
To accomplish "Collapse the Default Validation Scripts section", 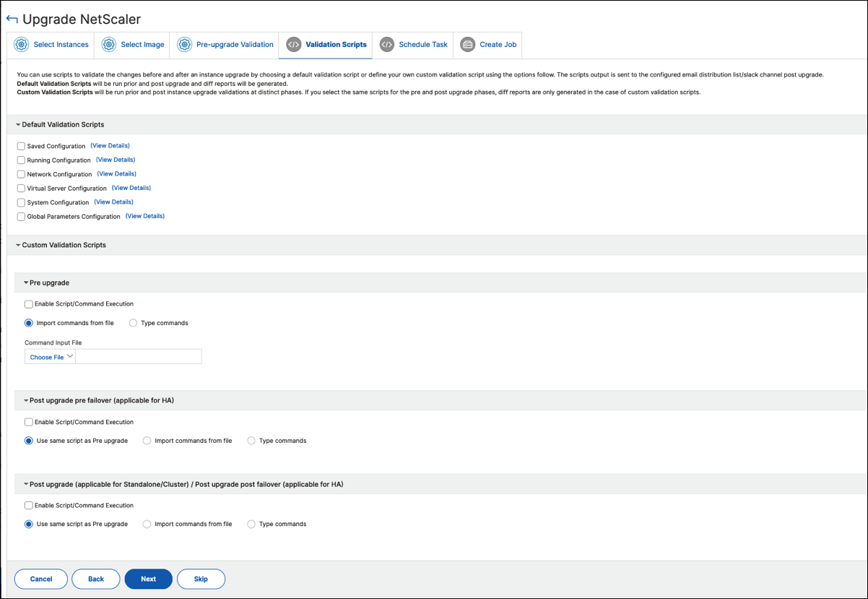I will pos(18,125).
